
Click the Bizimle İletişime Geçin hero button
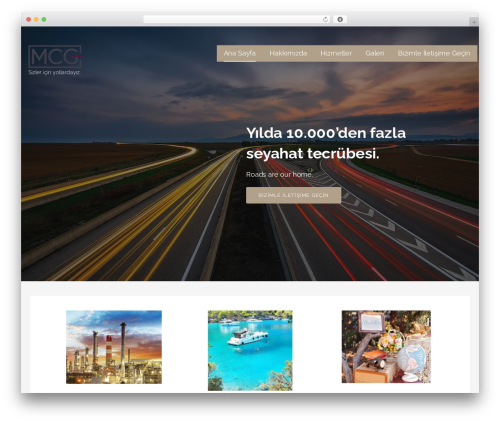tap(293, 195)
